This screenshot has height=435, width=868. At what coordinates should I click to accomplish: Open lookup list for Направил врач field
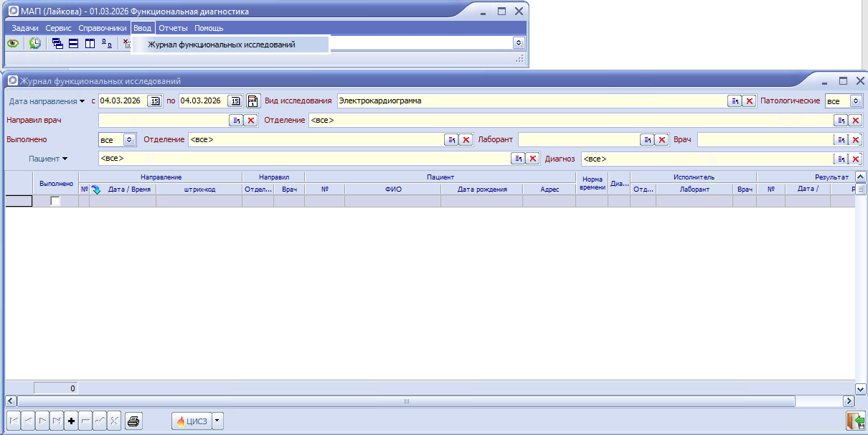click(235, 121)
